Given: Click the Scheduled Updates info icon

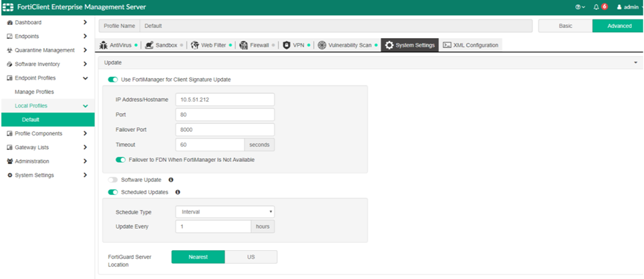Looking at the screenshot, I should tap(178, 192).
